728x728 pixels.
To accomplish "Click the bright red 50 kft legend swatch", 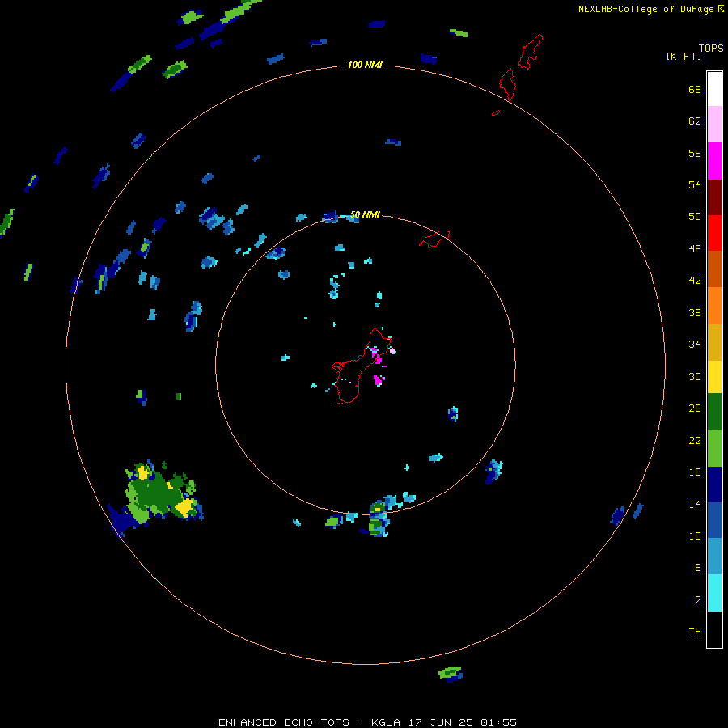I will [x=714, y=233].
